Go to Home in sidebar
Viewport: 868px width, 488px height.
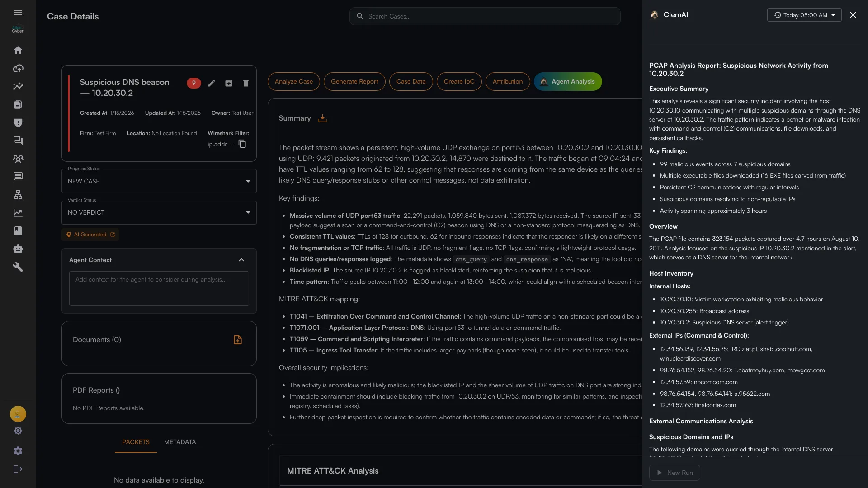(x=18, y=50)
